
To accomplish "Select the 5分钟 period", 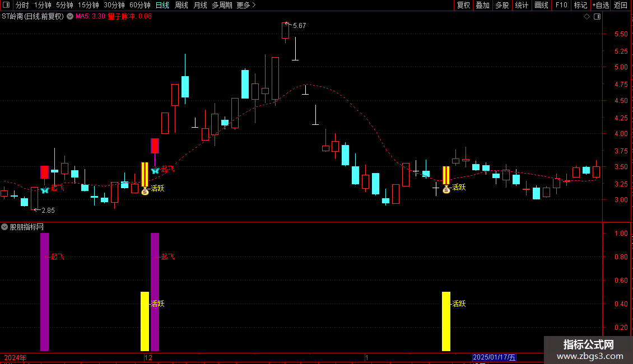I will [64, 5].
